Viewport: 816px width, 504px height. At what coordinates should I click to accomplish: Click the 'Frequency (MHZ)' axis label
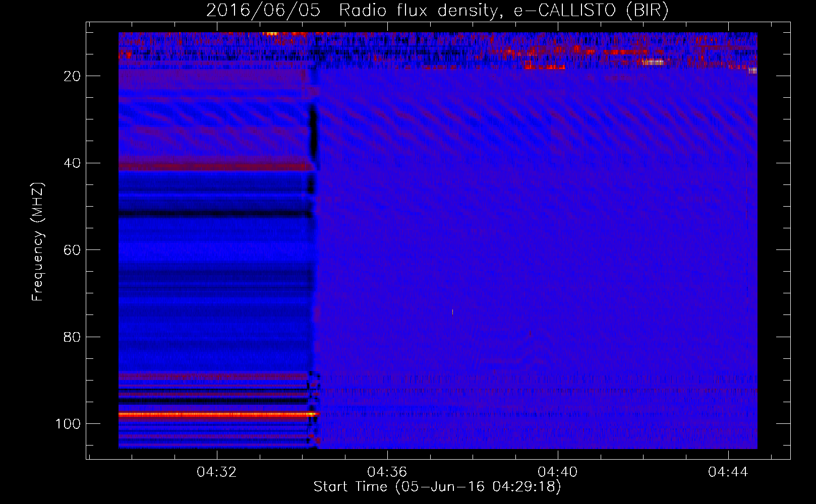tap(38, 242)
